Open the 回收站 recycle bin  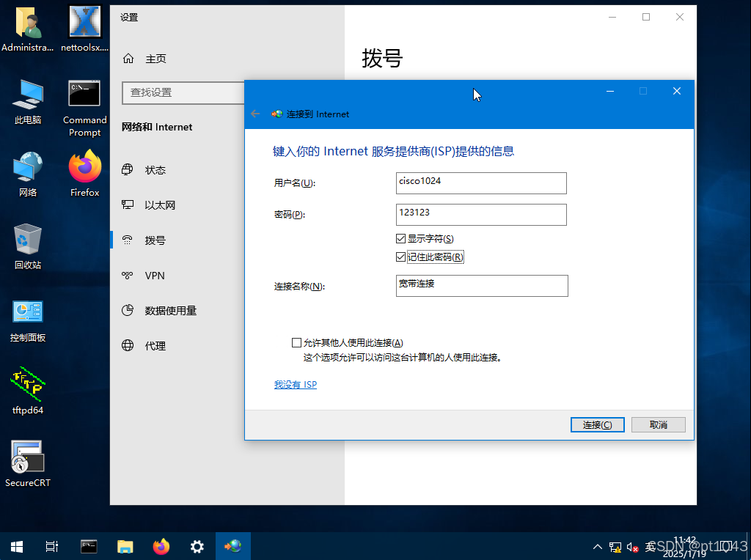click(x=27, y=247)
